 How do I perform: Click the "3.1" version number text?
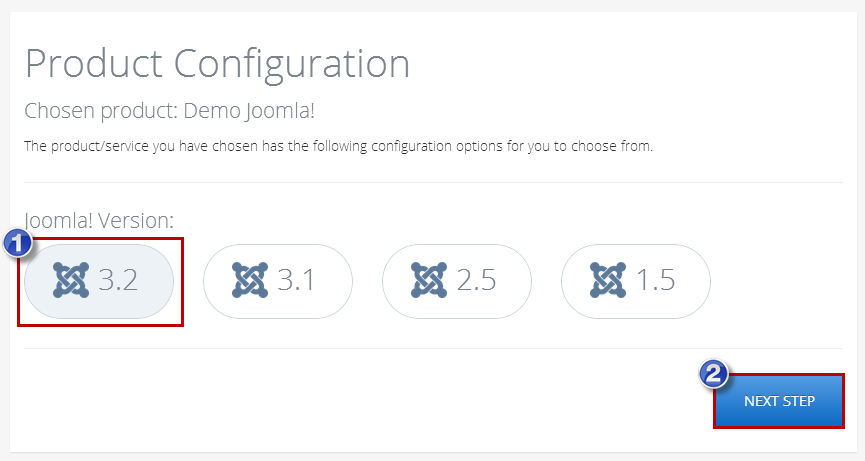coord(296,280)
